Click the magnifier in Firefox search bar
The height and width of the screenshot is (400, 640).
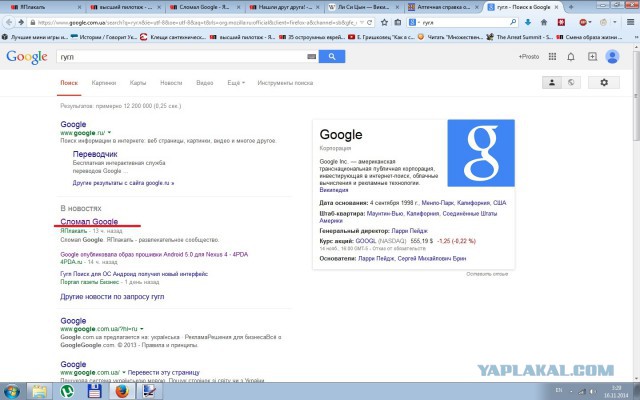point(513,22)
